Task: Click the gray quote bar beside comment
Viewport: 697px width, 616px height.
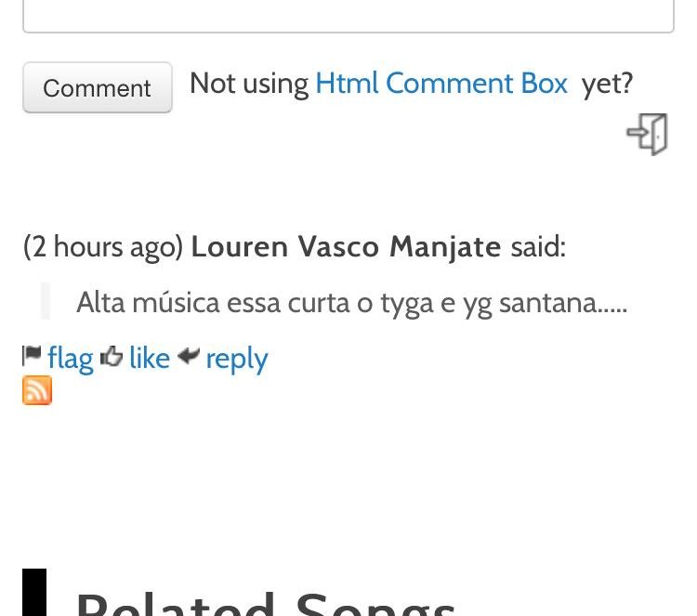Action: tap(46, 301)
